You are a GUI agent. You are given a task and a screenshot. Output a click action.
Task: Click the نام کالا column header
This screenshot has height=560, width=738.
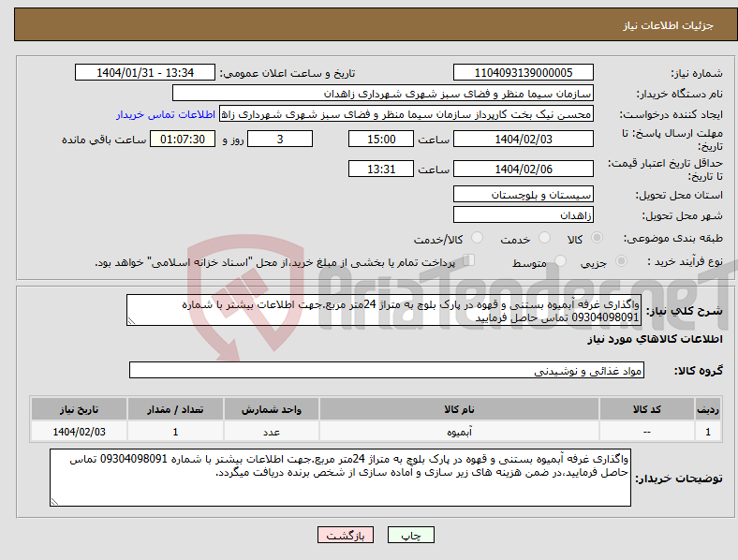pyautogui.click(x=459, y=409)
